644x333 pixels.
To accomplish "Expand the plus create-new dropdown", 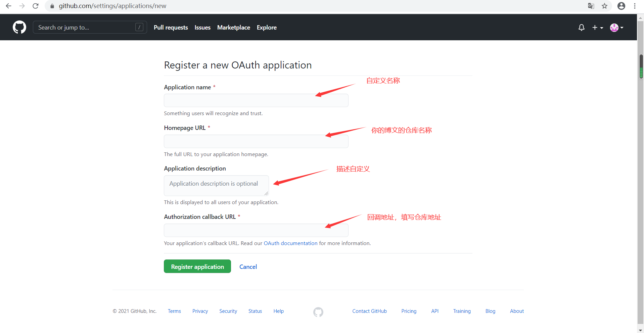I will [x=598, y=28].
